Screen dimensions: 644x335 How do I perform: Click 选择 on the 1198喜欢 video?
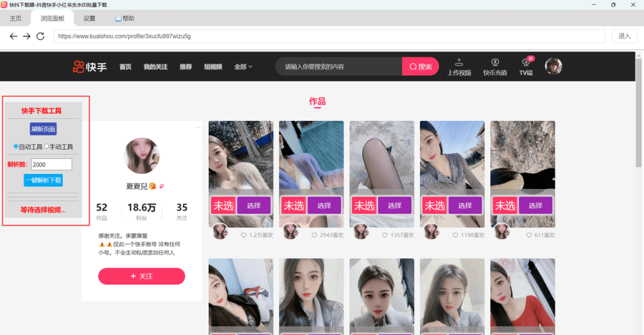coord(465,205)
